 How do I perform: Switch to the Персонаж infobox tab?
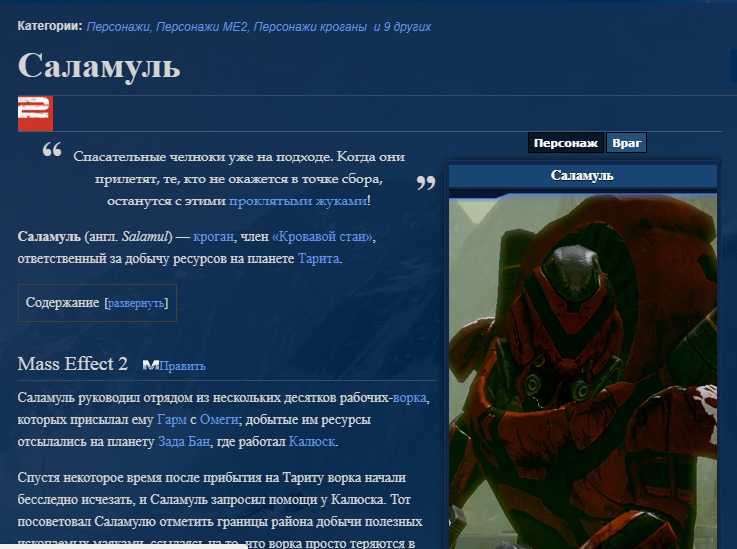(566, 143)
